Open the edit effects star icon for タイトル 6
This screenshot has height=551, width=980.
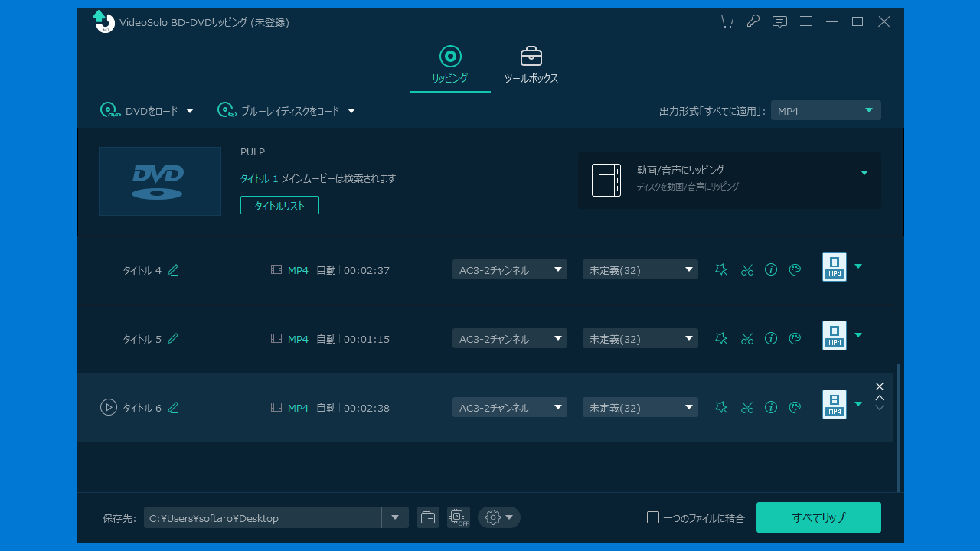coord(721,407)
